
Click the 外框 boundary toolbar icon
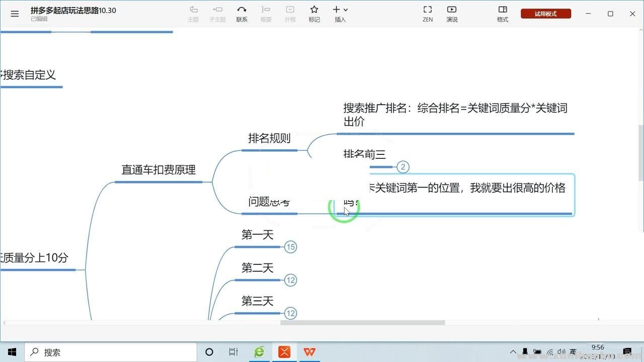tap(290, 13)
